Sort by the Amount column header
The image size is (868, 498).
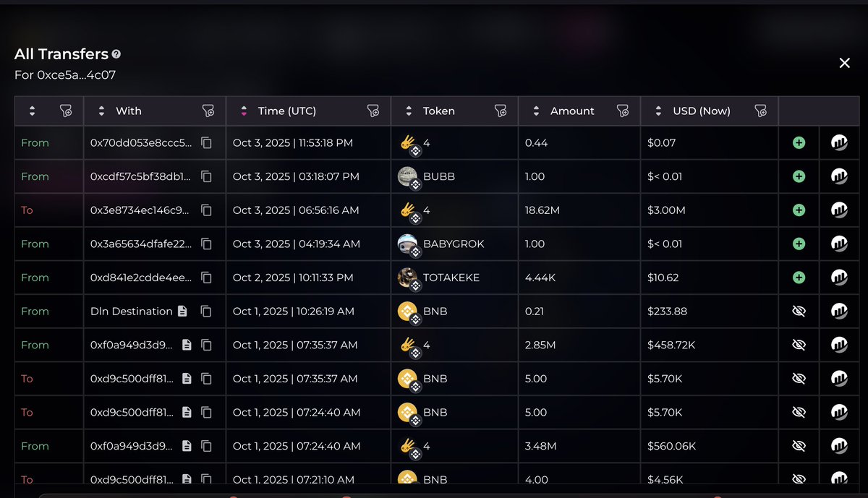(536, 111)
